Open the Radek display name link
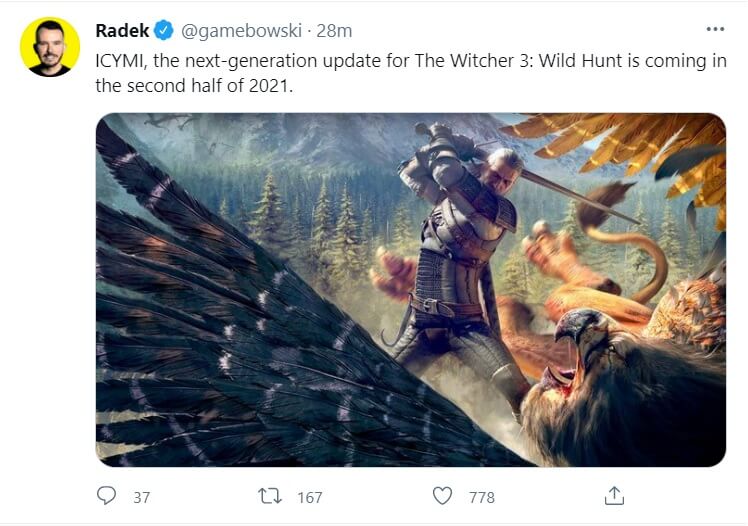Image resolution: width=748 pixels, height=526 pixels. tap(122, 31)
